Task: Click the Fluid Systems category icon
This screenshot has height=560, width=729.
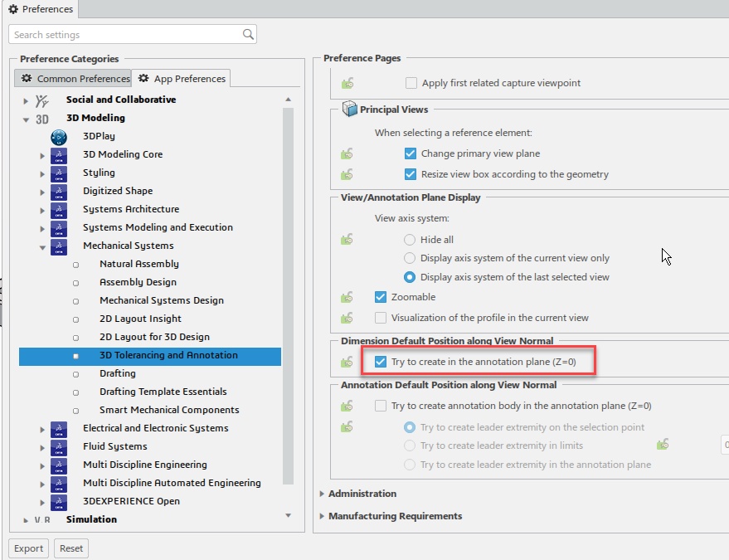Action: [59, 446]
